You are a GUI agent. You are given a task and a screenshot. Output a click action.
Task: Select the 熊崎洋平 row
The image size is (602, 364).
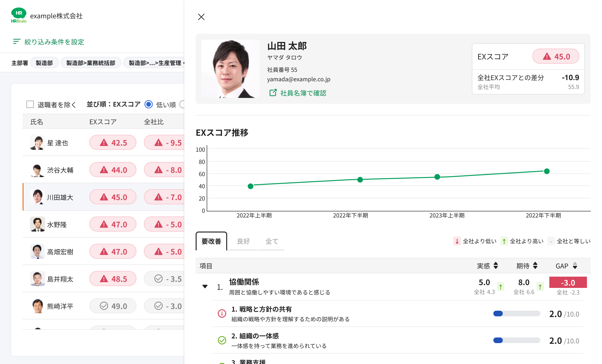point(103,306)
